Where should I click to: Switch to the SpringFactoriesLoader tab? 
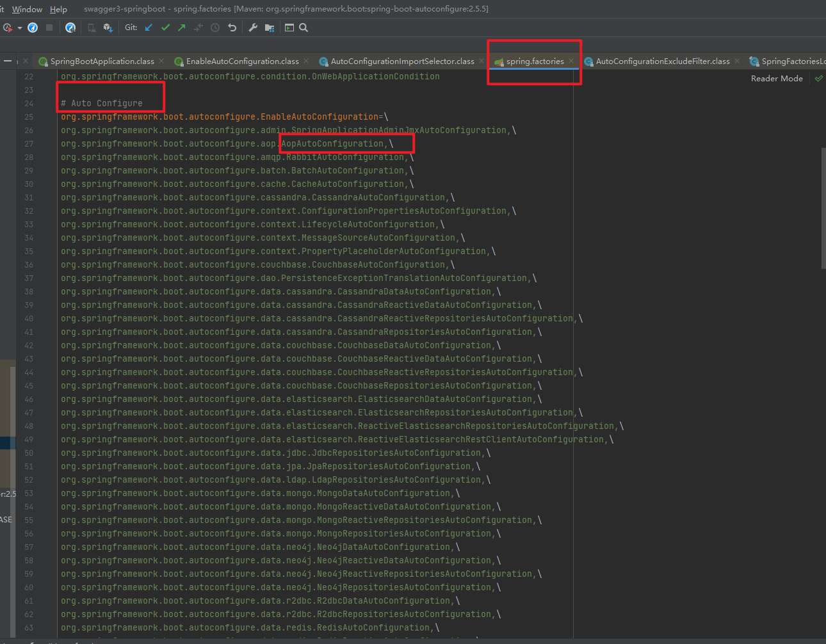[x=788, y=61]
